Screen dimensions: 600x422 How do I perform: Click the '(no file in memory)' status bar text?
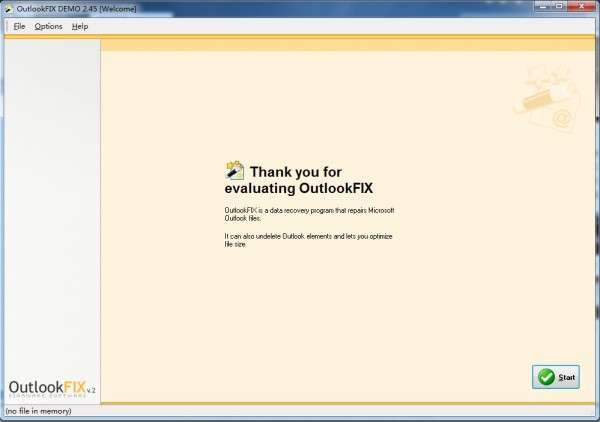39,411
